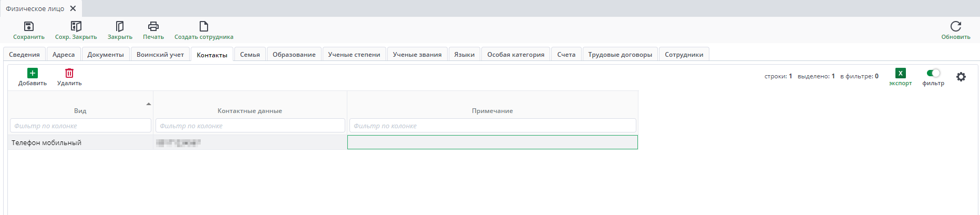Select the Семья tab
The width and height of the screenshot is (980, 215).
(x=250, y=55)
